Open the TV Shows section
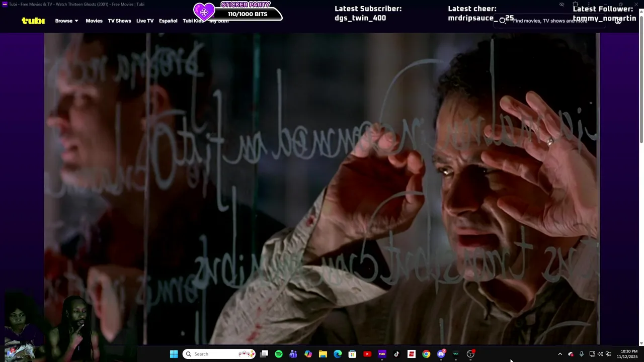 119,21
